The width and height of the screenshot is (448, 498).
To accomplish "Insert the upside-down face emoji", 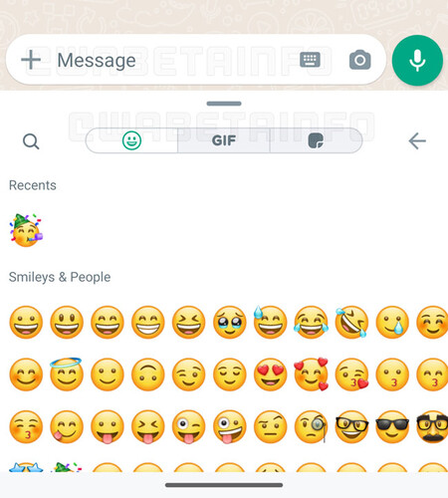I will pyautogui.click(x=148, y=374).
